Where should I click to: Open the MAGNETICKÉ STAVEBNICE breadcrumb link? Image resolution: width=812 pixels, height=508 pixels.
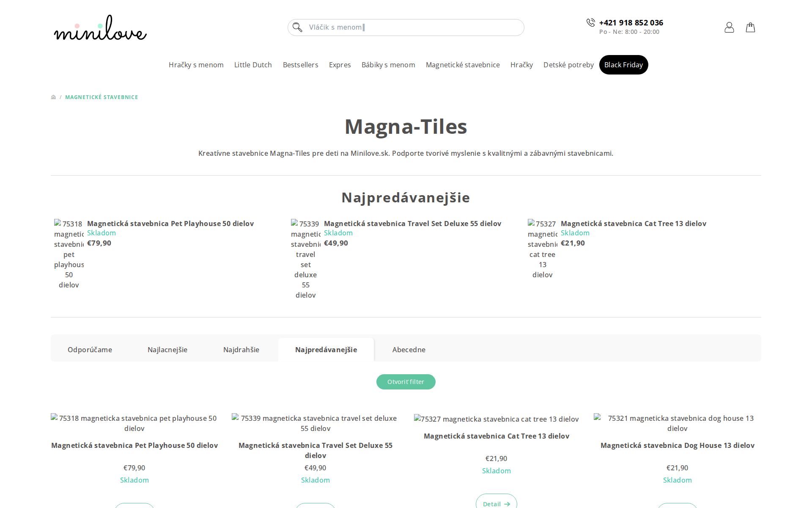click(101, 97)
